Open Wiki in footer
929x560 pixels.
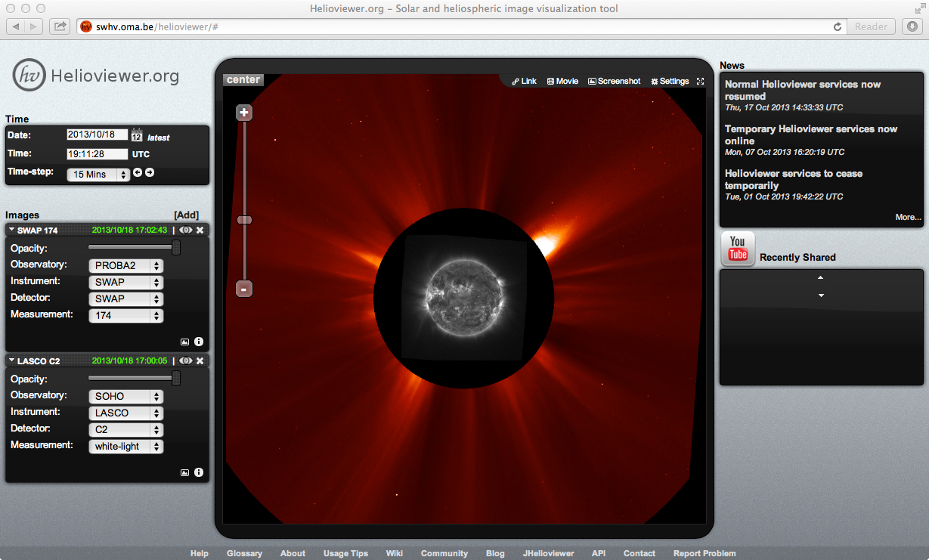(395, 553)
